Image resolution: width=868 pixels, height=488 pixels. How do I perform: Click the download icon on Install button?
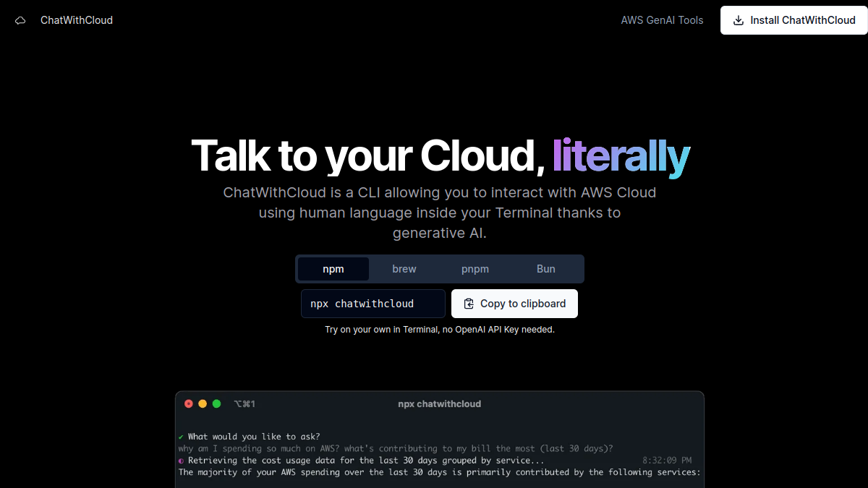click(739, 20)
